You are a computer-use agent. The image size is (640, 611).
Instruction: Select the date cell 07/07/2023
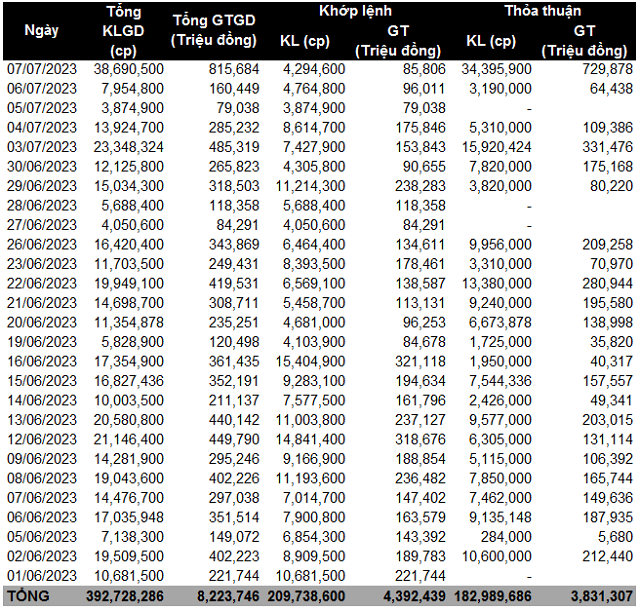click(x=41, y=69)
